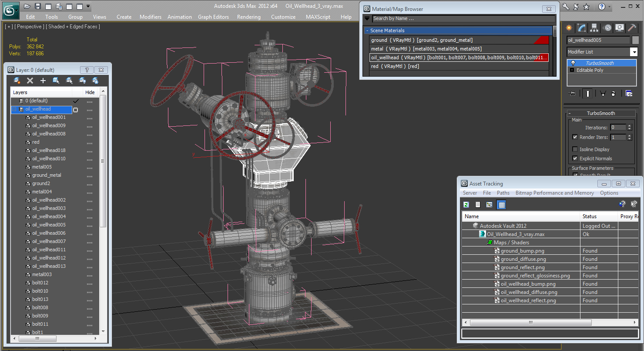Open the 3ds Max application menu logo
This screenshot has height=351, width=644.
click(x=10, y=10)
